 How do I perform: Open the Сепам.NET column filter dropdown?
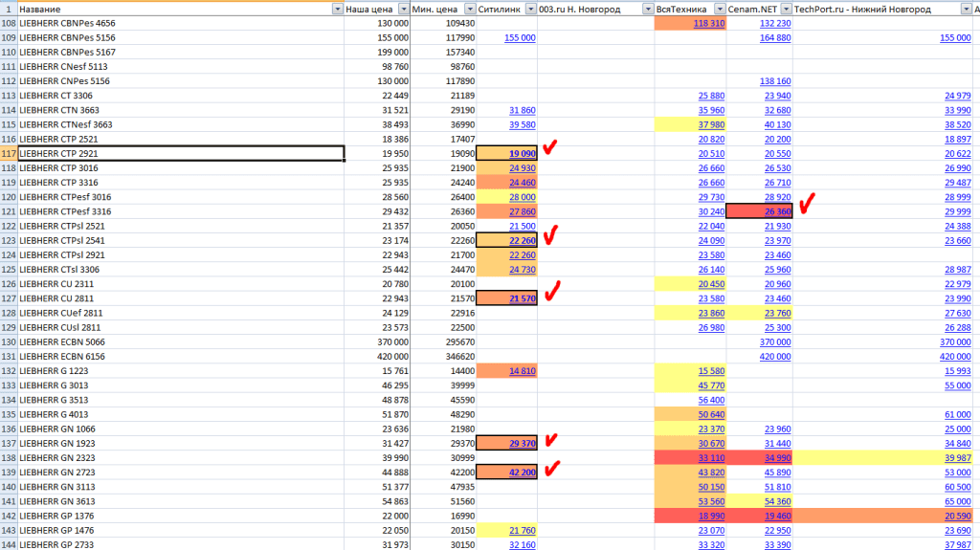click(787, 9)
